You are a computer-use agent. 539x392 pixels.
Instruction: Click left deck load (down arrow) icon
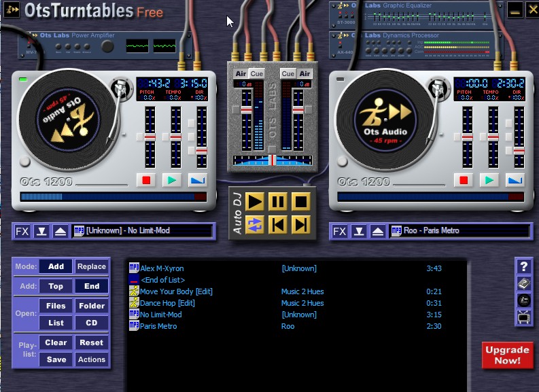pos(41,231)
